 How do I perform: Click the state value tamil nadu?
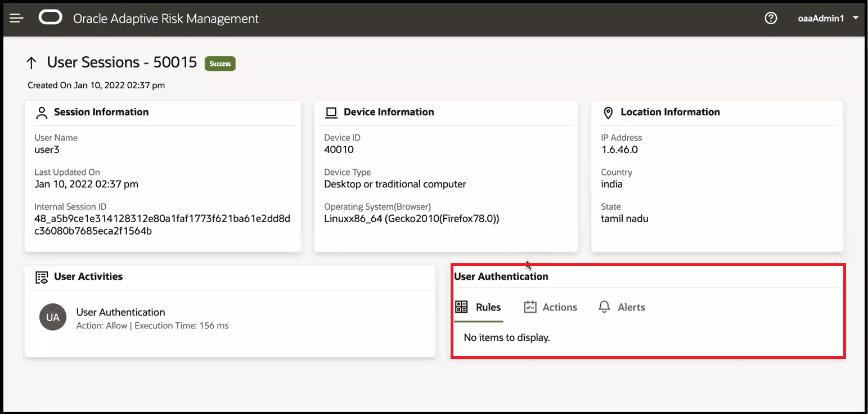[624, 218]
